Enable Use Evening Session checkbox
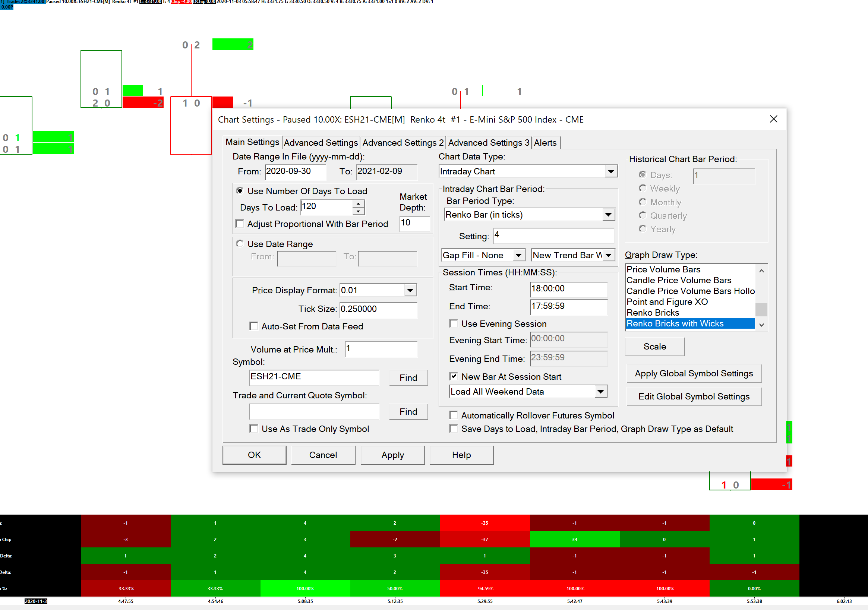868x610 pixels. coord(453,323)
